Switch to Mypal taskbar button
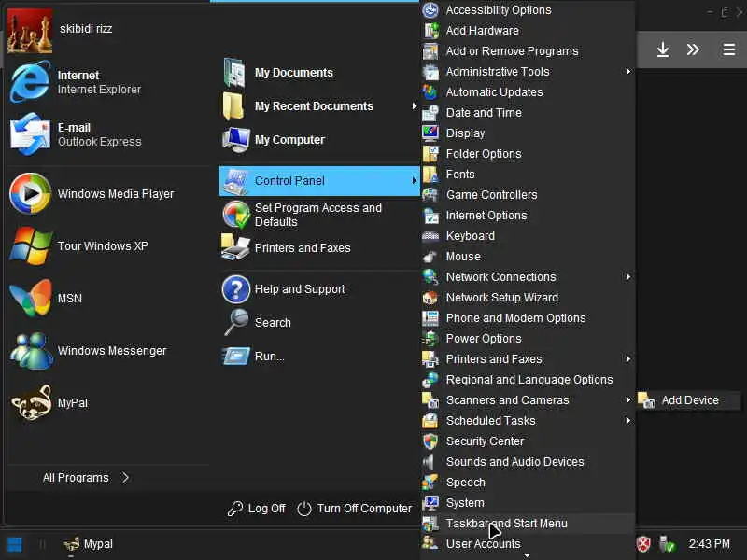Screen dimensions: 747x560 [89, 544]
